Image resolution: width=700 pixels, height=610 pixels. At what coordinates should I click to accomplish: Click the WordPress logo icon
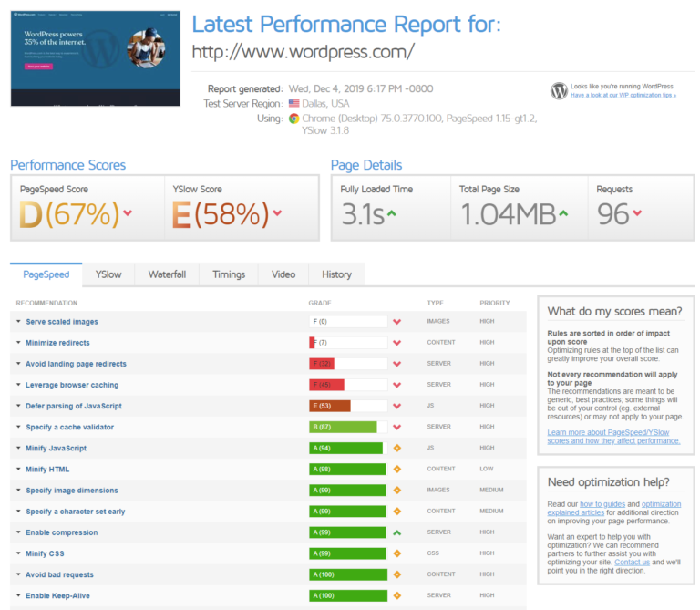[x=559, y=90]
